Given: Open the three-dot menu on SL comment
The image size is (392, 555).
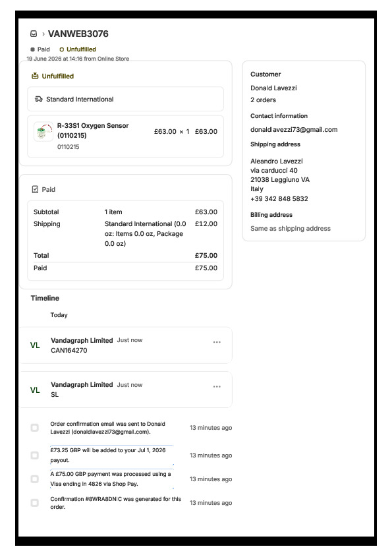Looking at the screenshot, I should click(217, 386).
